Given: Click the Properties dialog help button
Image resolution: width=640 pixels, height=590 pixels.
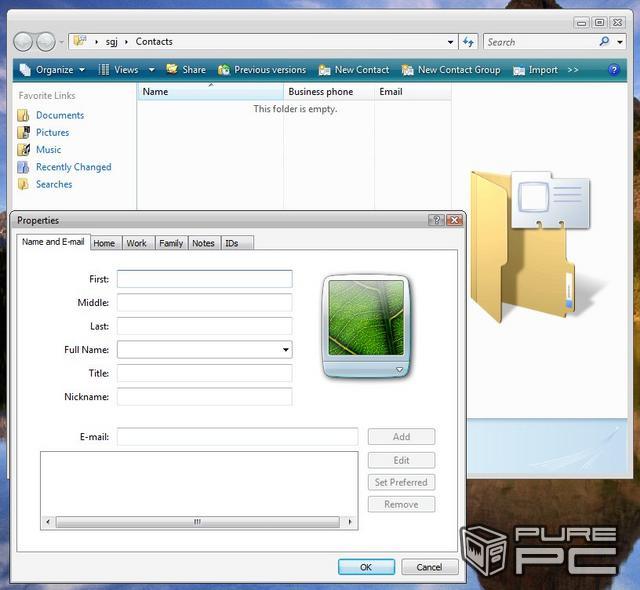Looking at the screenshot, I should coord(436,220).
